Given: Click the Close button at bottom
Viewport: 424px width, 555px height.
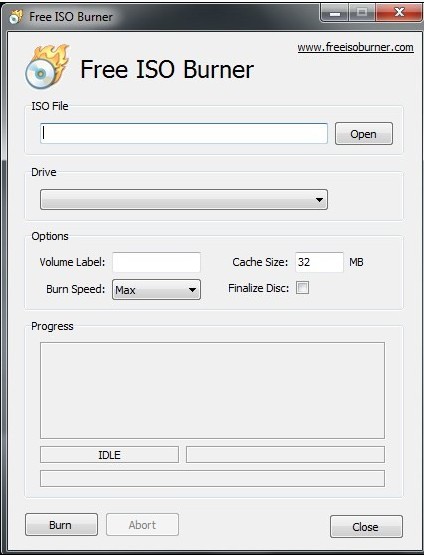Looking at the screenshot, I should (366, 527).
